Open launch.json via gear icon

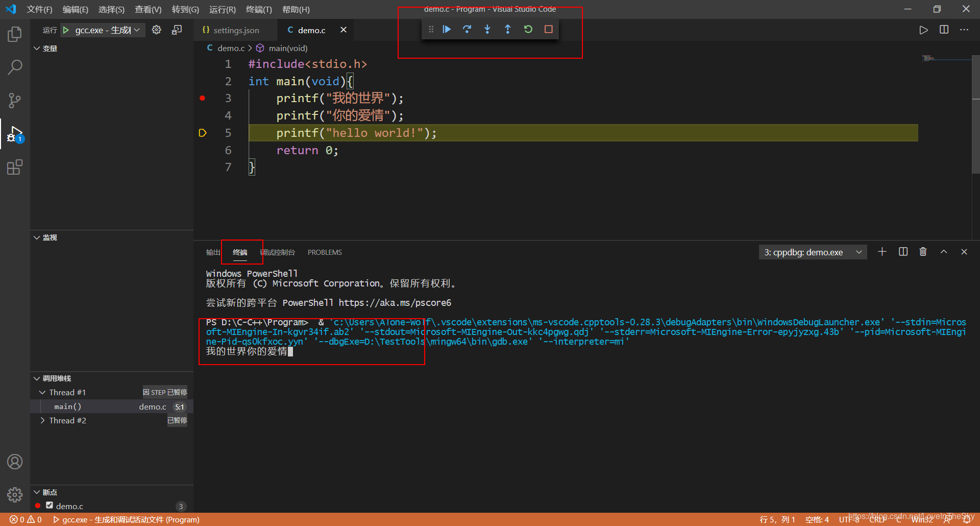(157, 30)
